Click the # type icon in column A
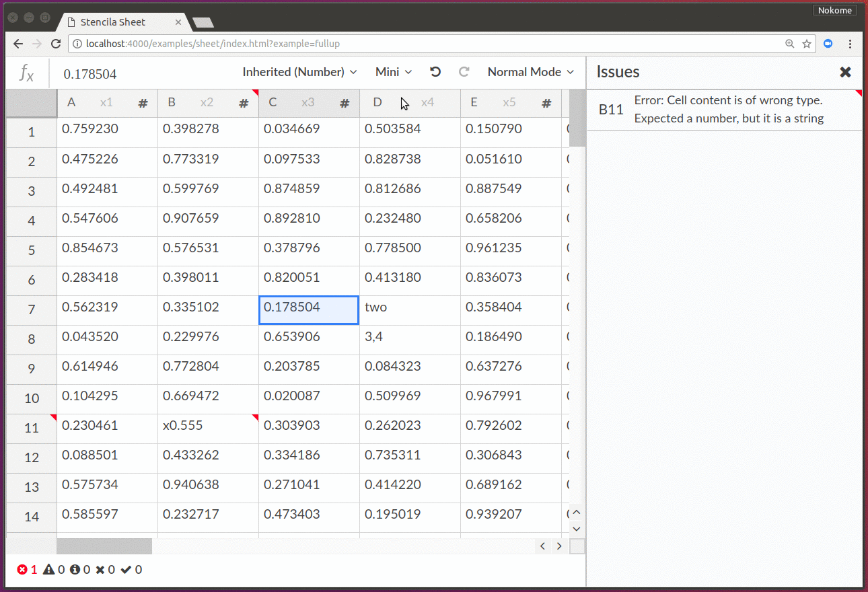This screenshot has width=868, height=592. (x=143, y=103)
